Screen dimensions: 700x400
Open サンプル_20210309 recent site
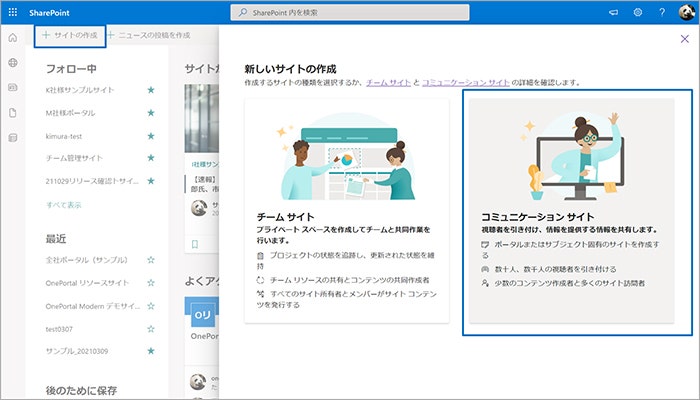77,351
